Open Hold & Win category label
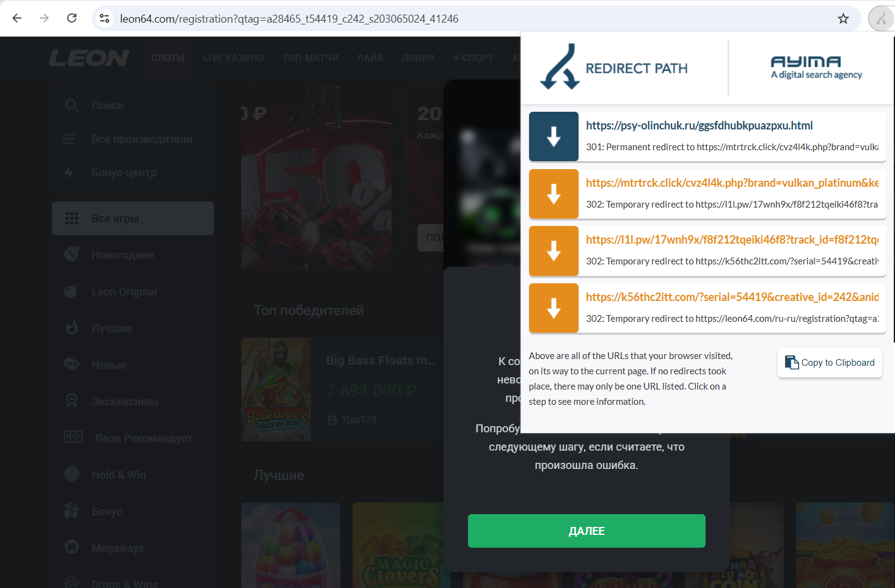The width and height of the screenshot is (895, 588). 119,475
